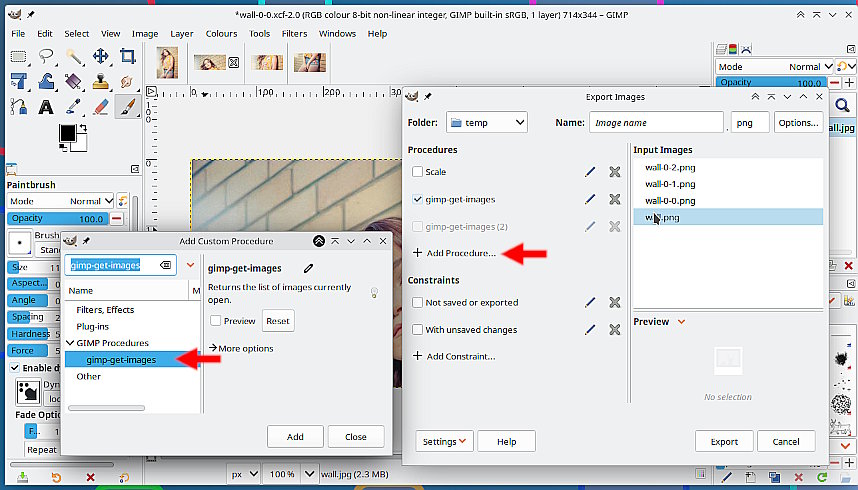Viewport: 858px width, 490px height.
Task: Select the Move tool
Action: click(101, 56)
